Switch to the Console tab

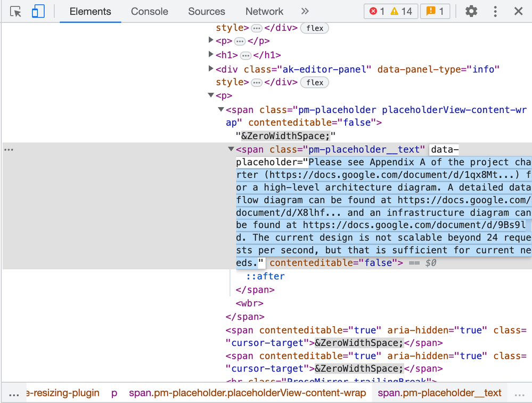(149, 12)
